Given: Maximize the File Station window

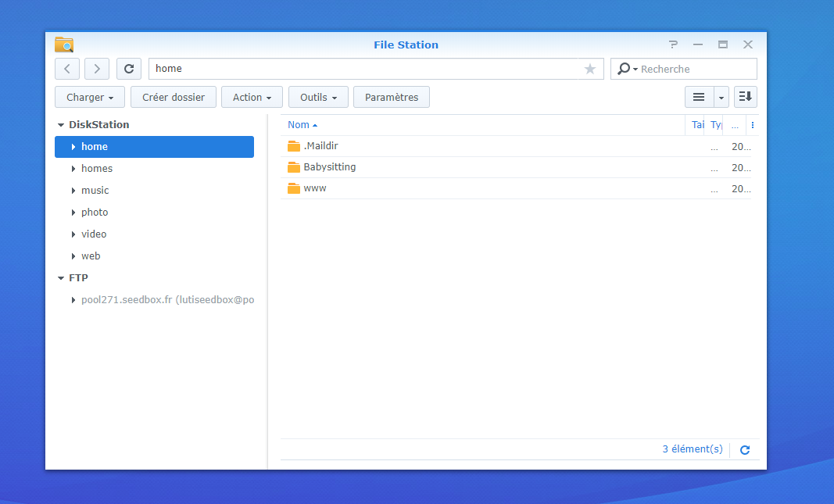Looking at the screenshot, I should coord(723,45).
